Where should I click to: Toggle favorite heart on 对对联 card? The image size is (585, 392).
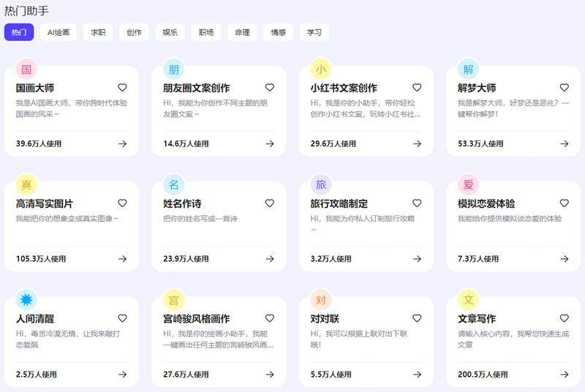coord(417,319)
